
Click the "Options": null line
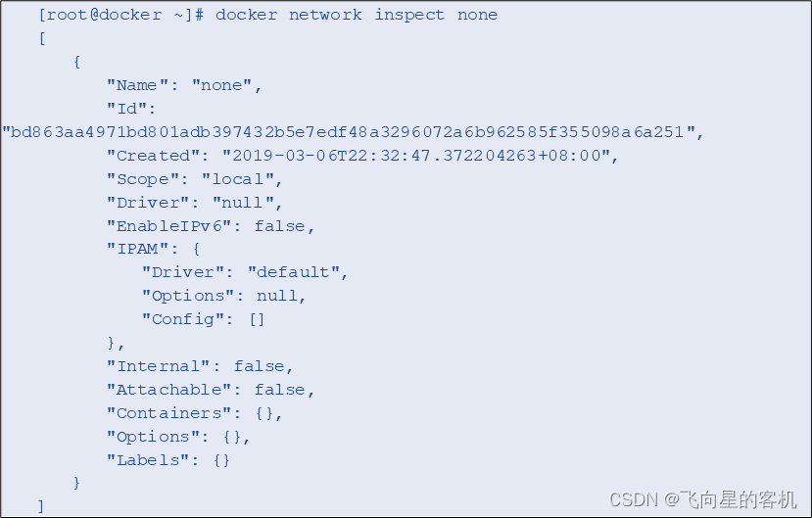pyautogui.click(x=223, y=296)
